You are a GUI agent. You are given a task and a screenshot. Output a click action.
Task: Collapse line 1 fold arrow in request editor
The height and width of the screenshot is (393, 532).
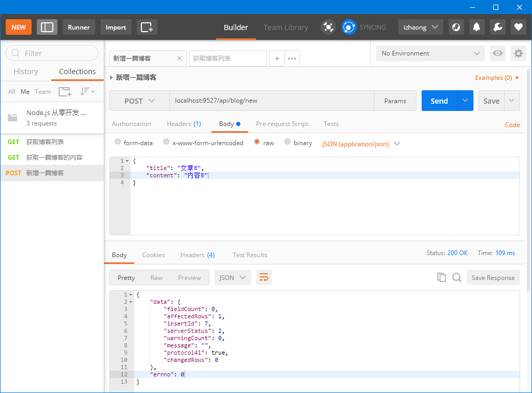(127, 161)
